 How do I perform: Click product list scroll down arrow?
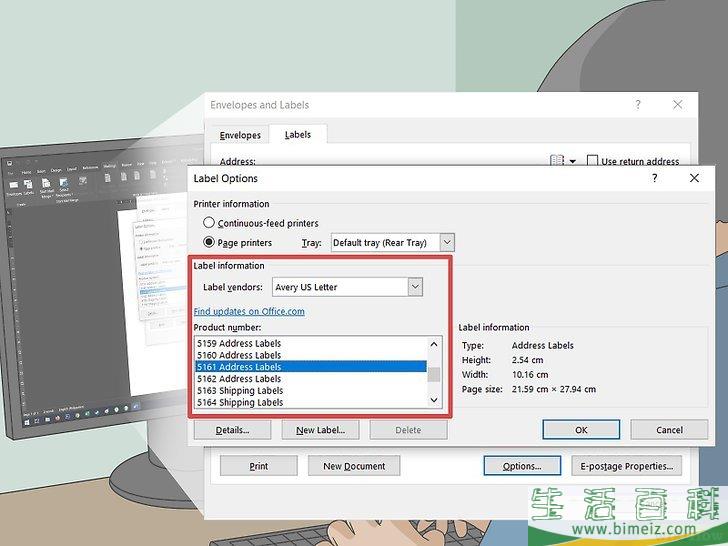[434, 400]
